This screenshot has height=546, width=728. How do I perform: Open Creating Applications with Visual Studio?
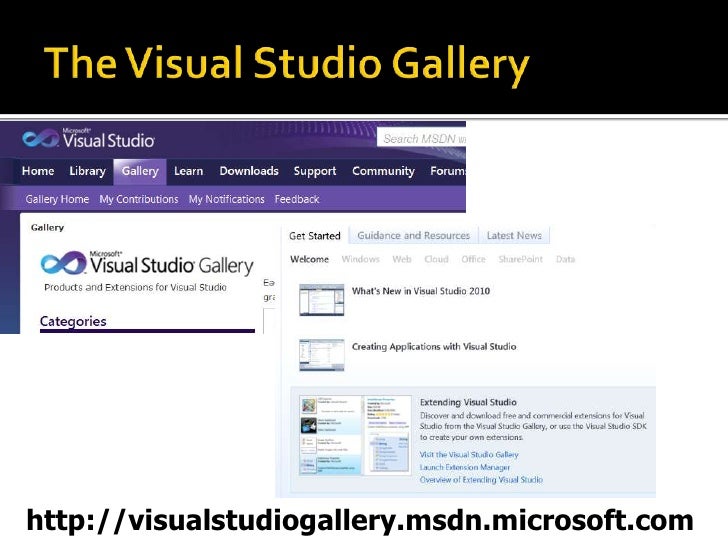(x=434, y=346)
